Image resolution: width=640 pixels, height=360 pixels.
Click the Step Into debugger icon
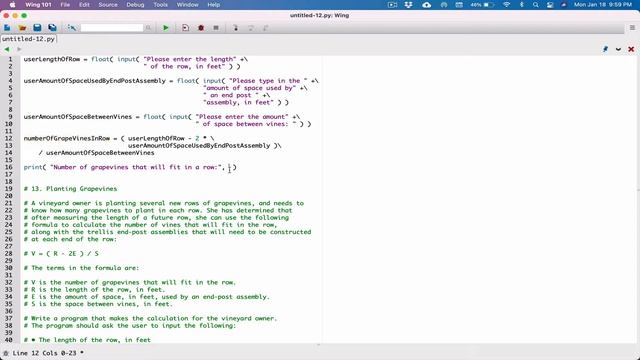click(236, 28)
